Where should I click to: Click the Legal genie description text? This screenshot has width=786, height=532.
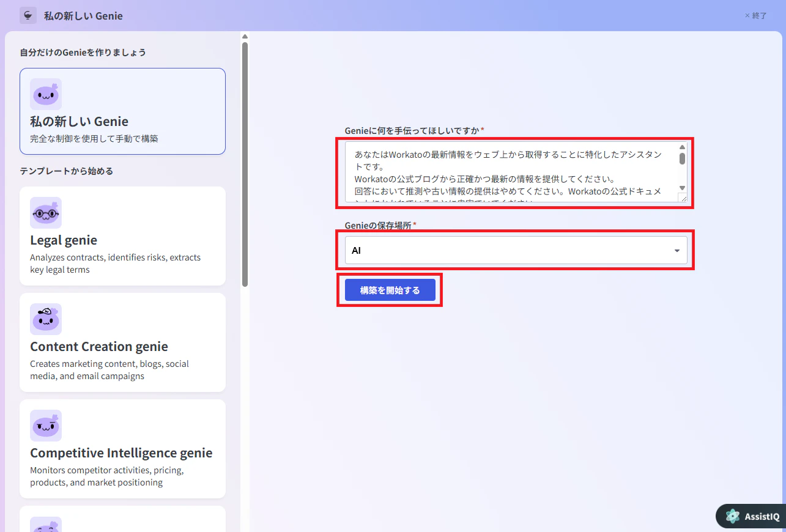tap(116, 264)
